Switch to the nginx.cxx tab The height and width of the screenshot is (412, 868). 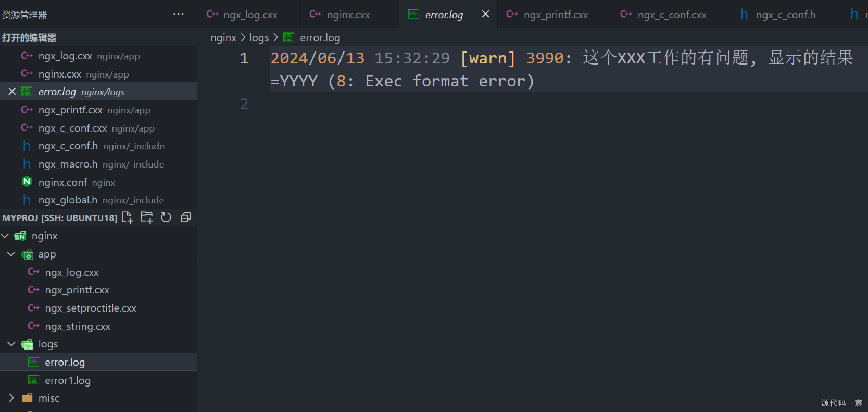point(349,15)
